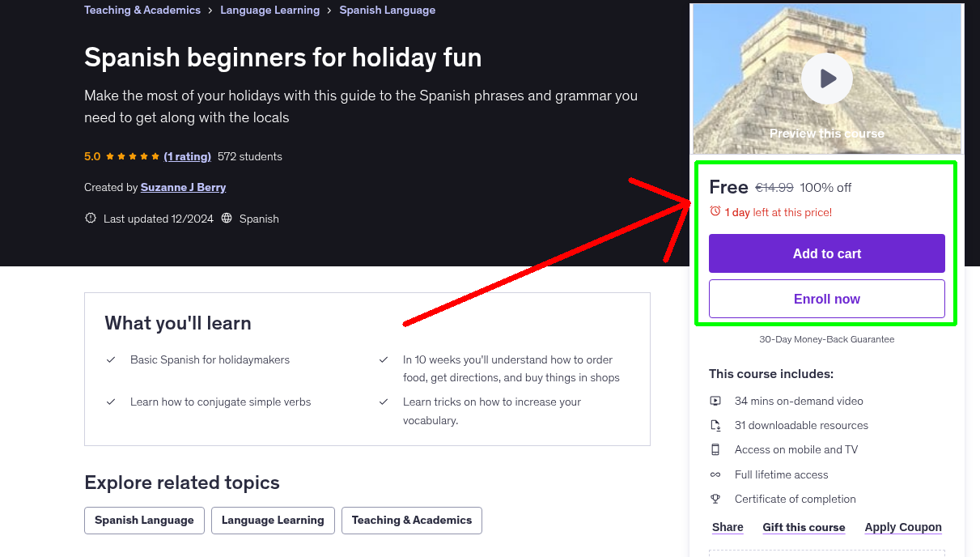Select the Spanish Language topic tag
The image size is (980, 557).
(x=144, y=521)
